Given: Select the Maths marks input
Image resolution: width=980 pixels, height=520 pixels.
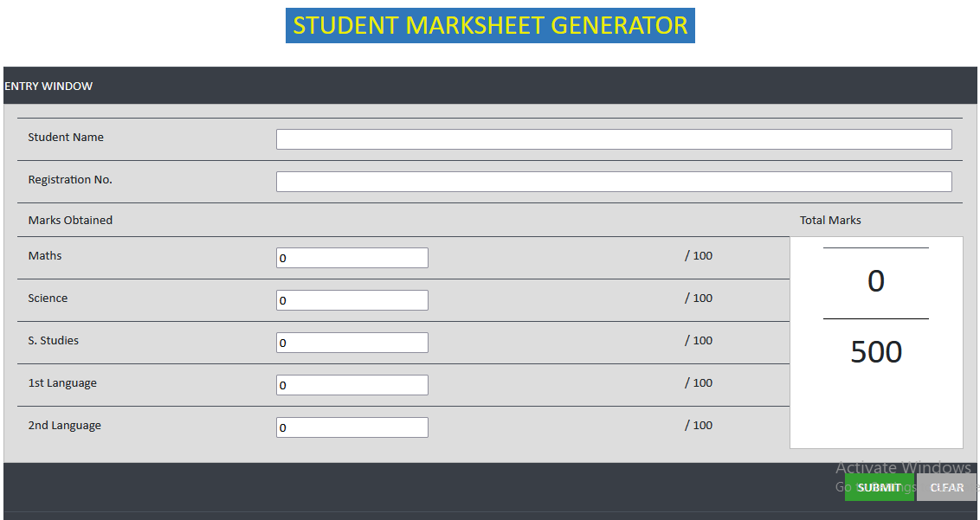Looking at the screenshot, I should (351, 258).
